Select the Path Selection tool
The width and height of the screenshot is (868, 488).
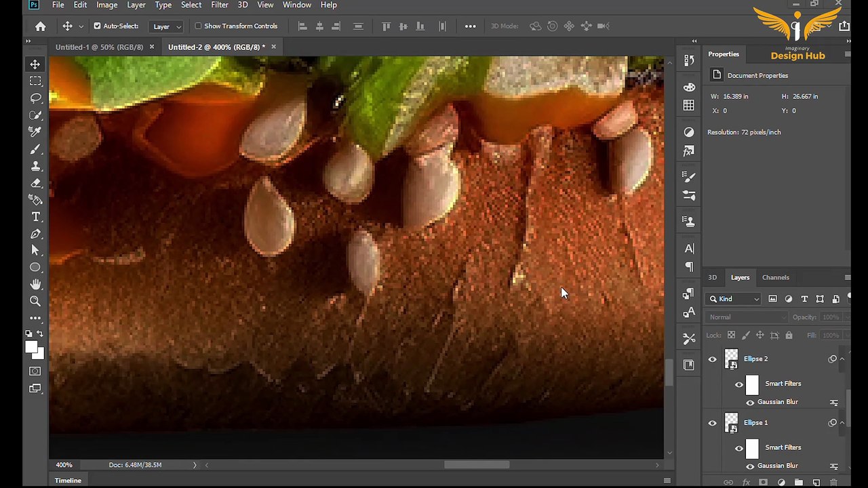coord(35,251)
